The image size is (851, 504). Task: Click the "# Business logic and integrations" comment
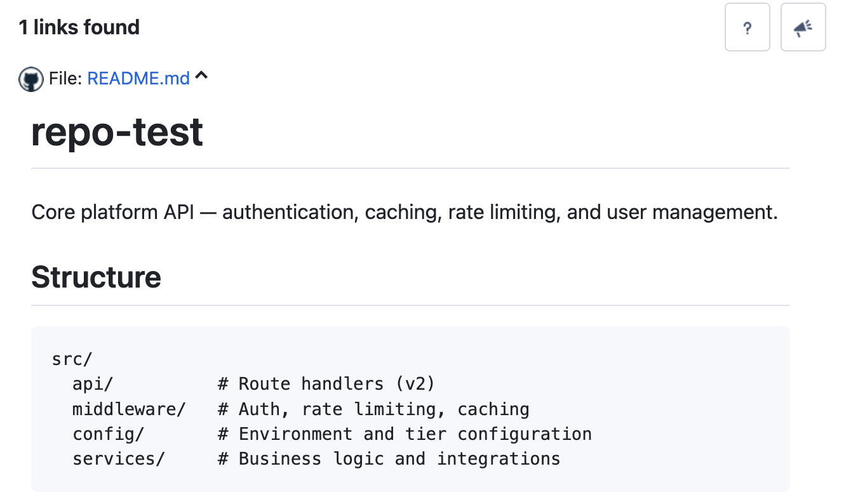[x=389, y=459]
